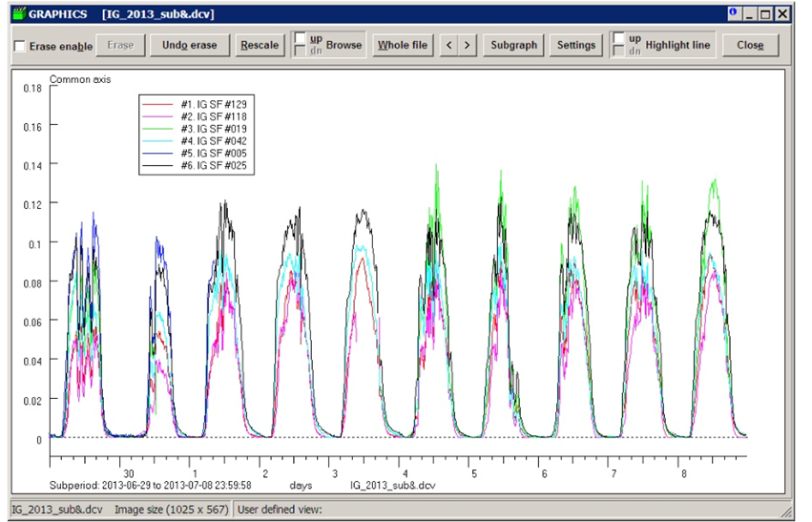Toggle the Browse up checkbox
Screen dimensions: 812x522
coord(300,39)
